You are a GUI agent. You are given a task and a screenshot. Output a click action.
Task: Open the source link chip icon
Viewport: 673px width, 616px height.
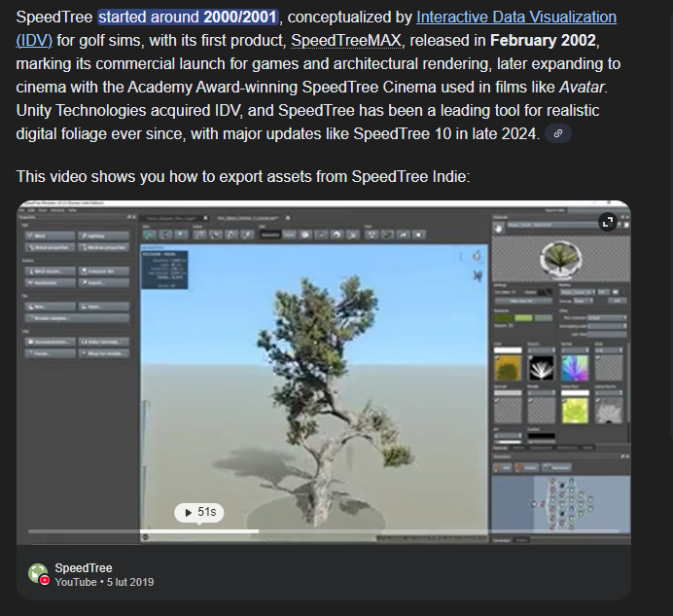(557, 133)
